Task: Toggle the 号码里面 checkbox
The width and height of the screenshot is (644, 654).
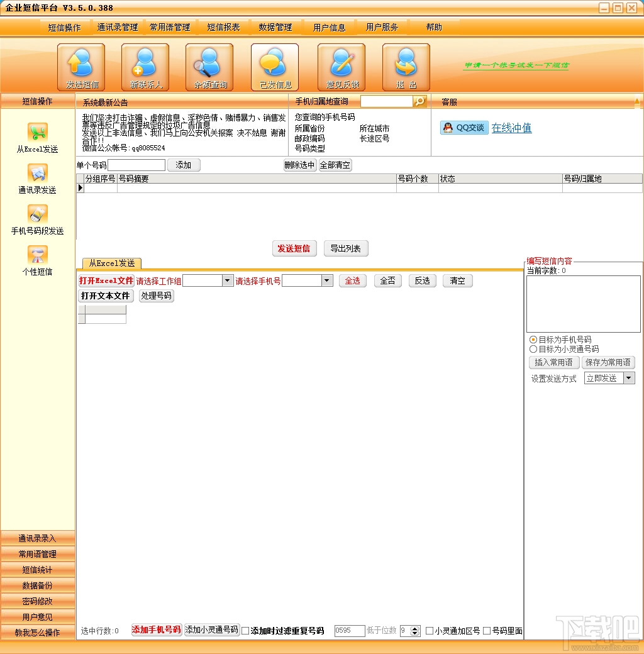Action: [487, 631]
